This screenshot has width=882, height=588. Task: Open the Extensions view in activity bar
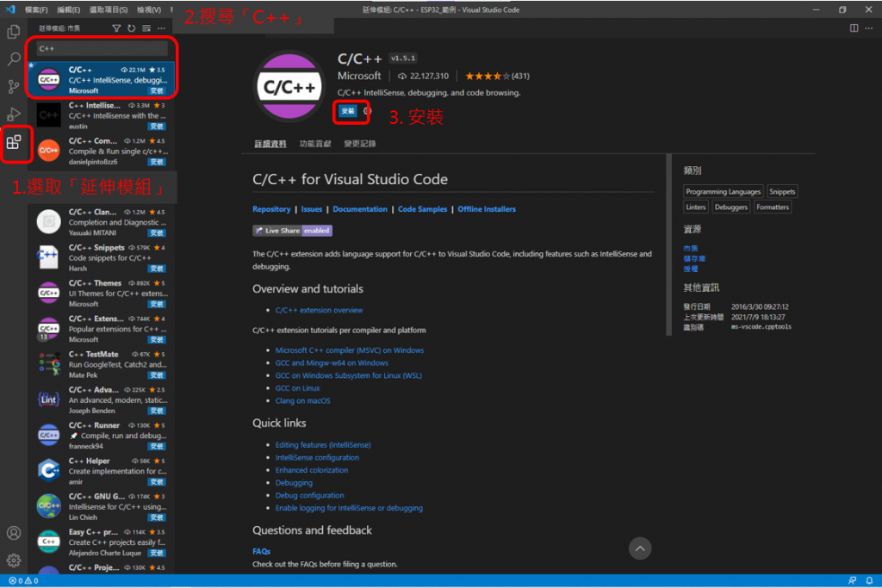[14, 142]
